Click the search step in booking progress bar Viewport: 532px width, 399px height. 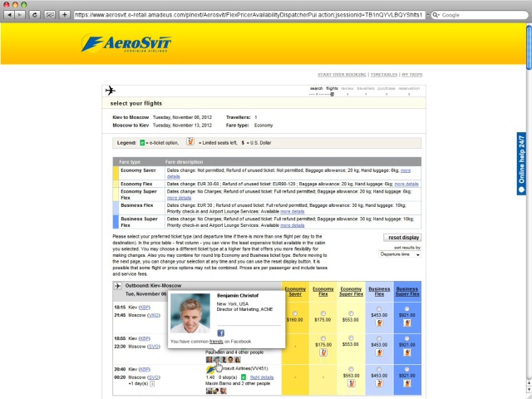coord(316,89)
